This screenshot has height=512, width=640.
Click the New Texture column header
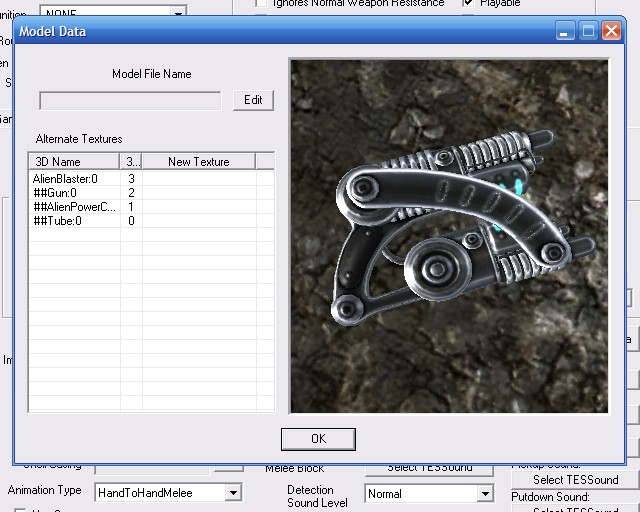[198, 161]
